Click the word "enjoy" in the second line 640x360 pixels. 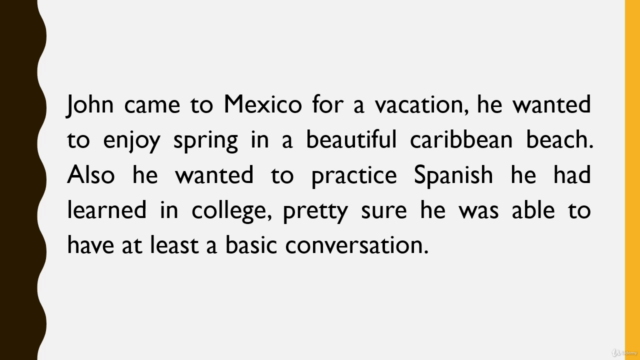coord(131,141)
